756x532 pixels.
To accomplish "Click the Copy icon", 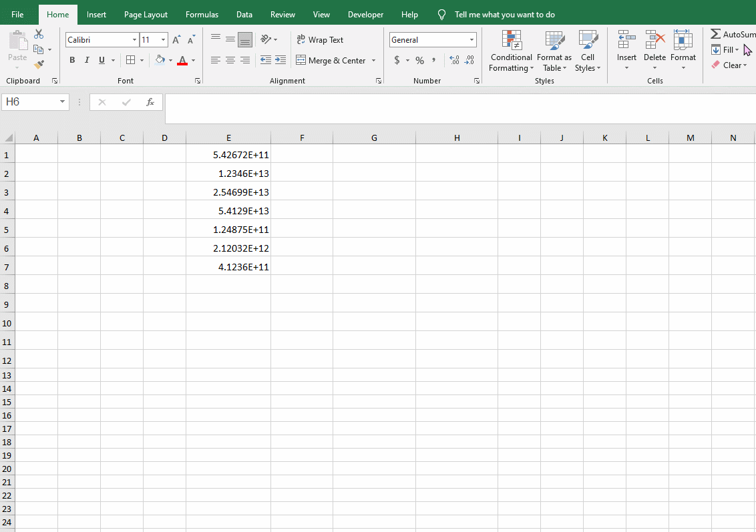I will (x=39, y=49).
